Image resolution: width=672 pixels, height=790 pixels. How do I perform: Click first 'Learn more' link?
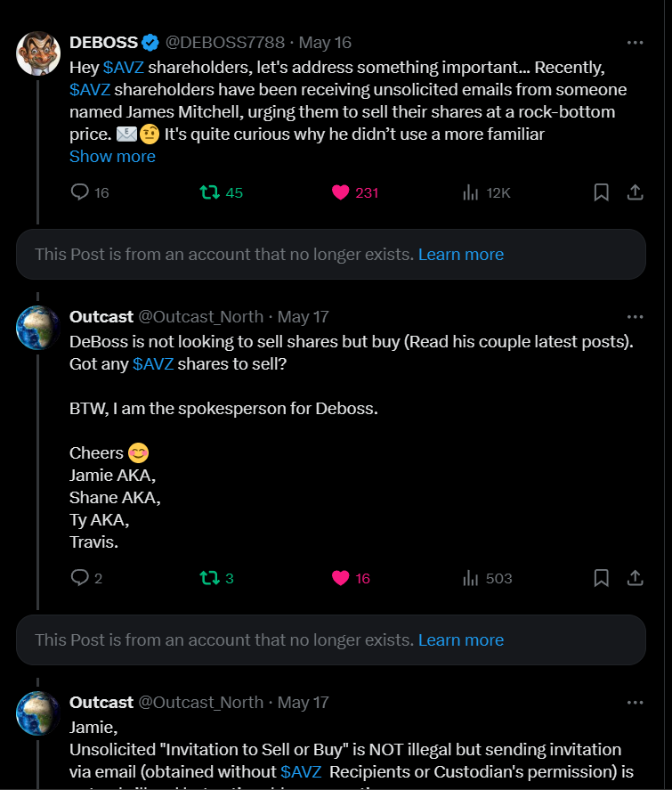[460, 255]
